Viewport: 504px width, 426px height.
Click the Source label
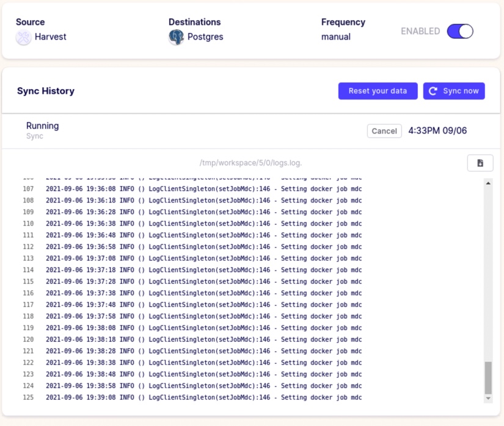coord(30,22)
